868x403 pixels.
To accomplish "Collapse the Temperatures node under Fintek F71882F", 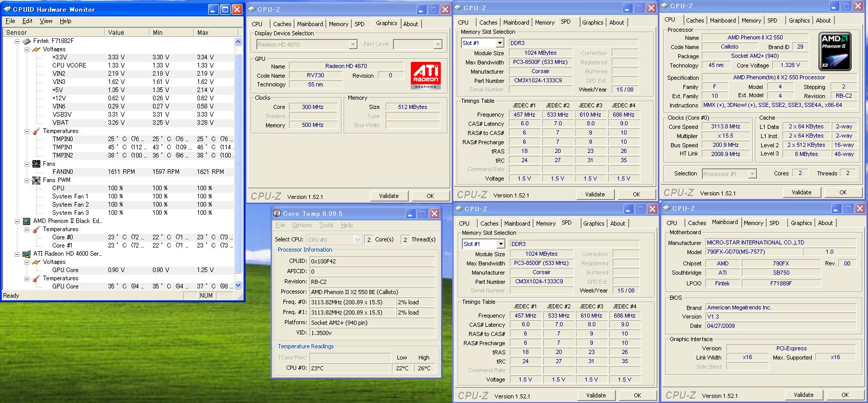I will (27, 131).
